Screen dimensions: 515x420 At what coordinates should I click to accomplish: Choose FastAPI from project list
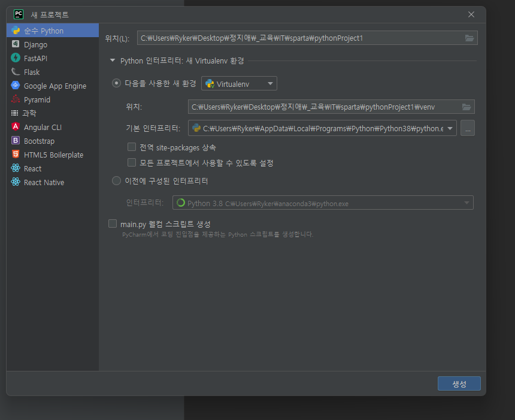53,58
